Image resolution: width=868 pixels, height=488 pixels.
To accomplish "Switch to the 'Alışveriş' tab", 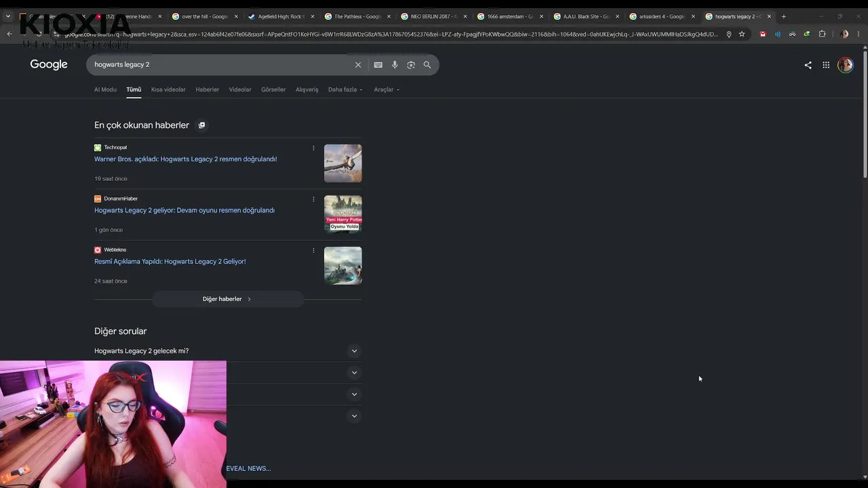I will tap(307, 89).
